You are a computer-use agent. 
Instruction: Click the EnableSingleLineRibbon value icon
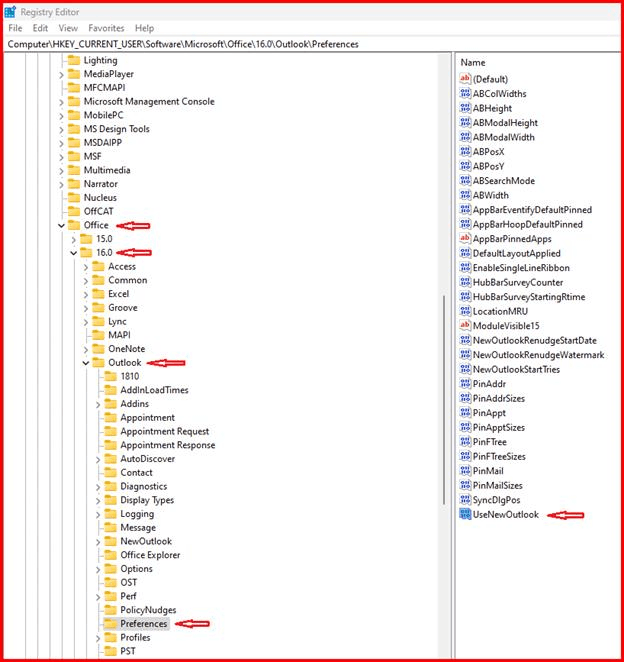coord(465,268)
